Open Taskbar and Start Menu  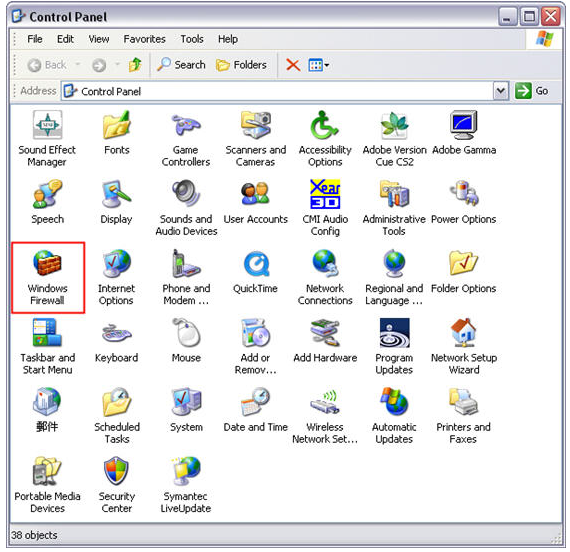click(47, 347)
